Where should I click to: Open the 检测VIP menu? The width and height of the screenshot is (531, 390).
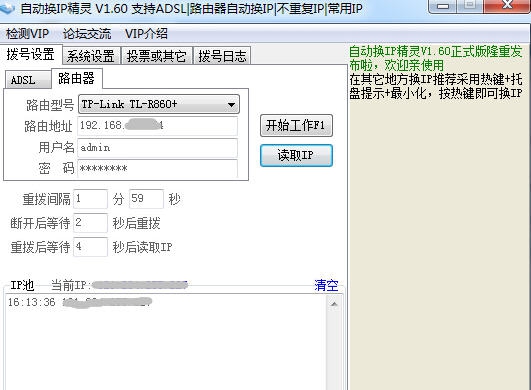(27, 34)
